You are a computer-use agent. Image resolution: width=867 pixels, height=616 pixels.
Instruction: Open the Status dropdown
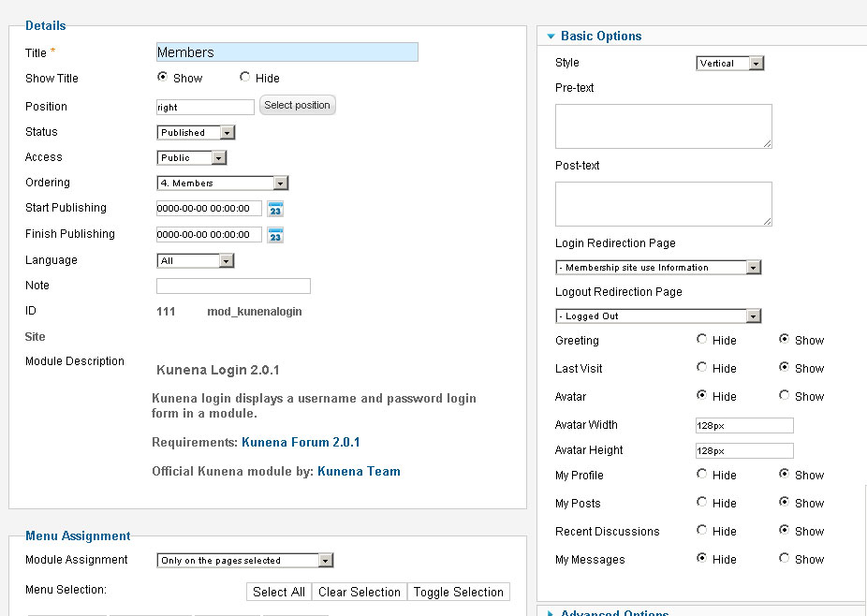pos(196,133)
